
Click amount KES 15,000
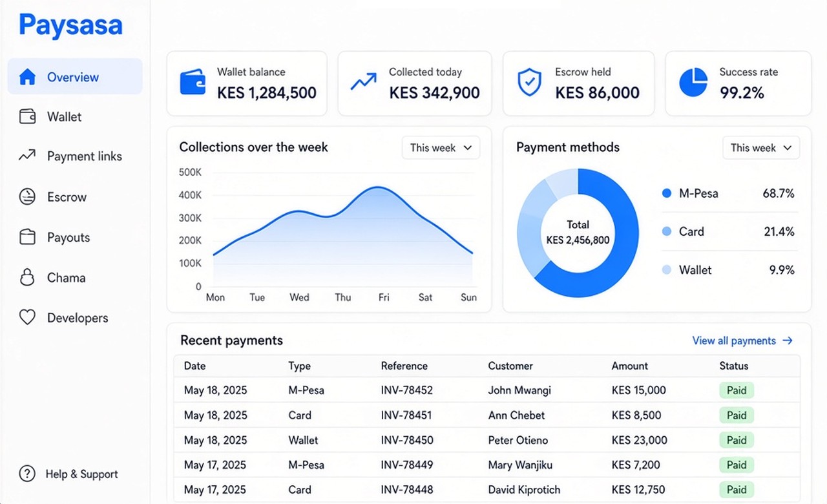(x=639, y=390)
